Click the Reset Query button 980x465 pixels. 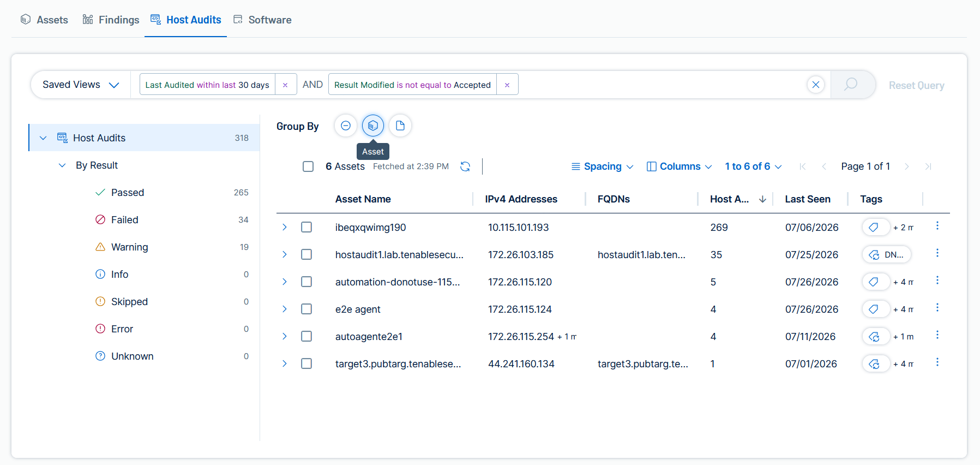916,85
